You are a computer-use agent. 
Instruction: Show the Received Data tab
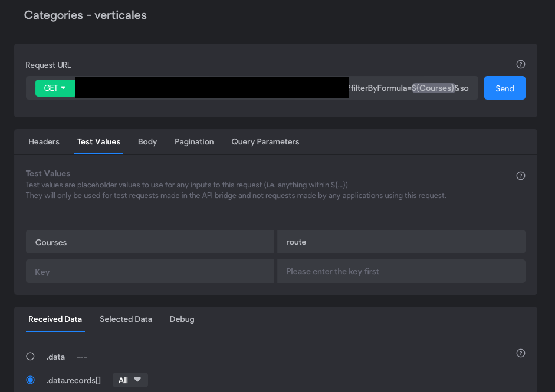pos(55,319)
